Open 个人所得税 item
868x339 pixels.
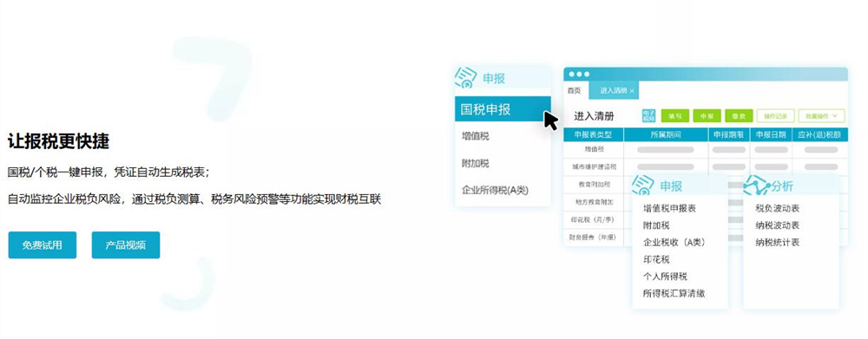click(665, 277)
